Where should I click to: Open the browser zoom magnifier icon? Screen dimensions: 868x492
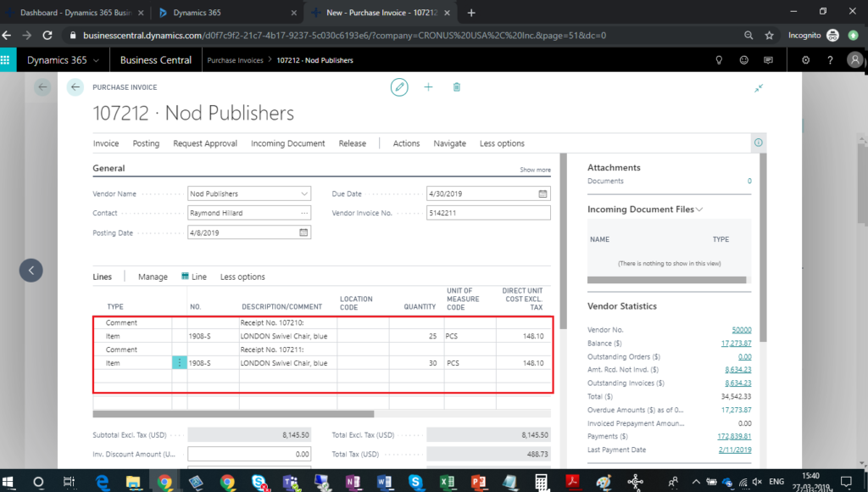(748, 36)
